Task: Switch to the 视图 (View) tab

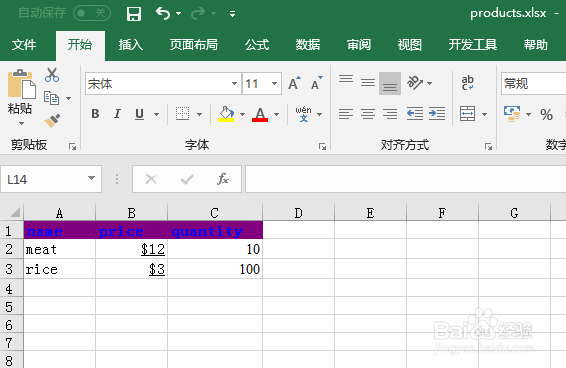Action: click(410, 45)
